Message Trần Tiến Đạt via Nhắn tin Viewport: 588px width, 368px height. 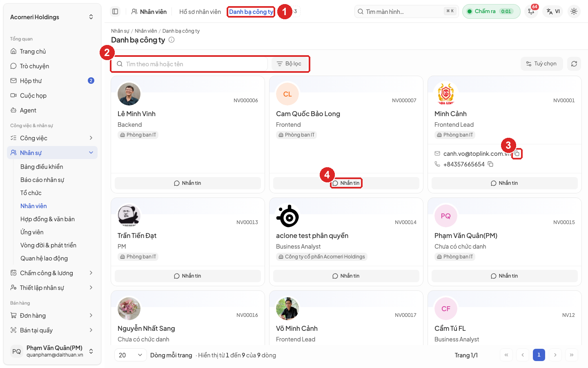(188, 276)
